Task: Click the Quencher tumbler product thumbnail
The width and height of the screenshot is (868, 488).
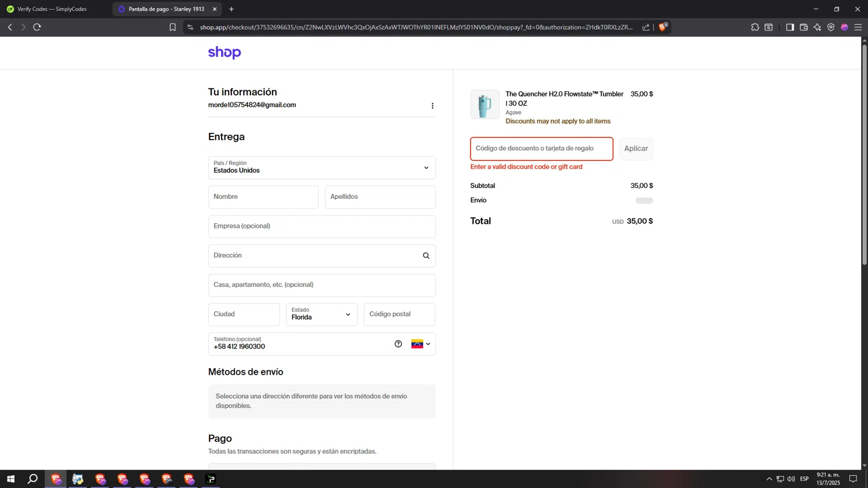Action: 485,105
